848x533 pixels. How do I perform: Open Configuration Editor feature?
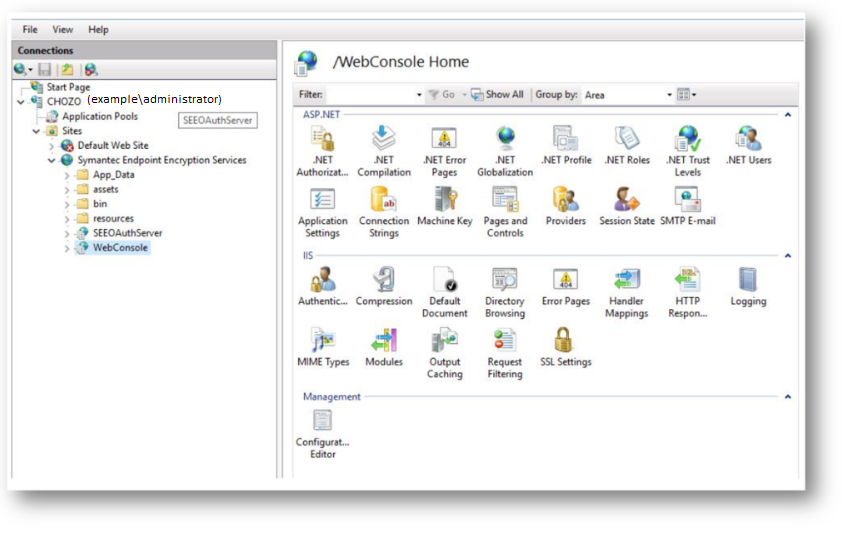323,434
